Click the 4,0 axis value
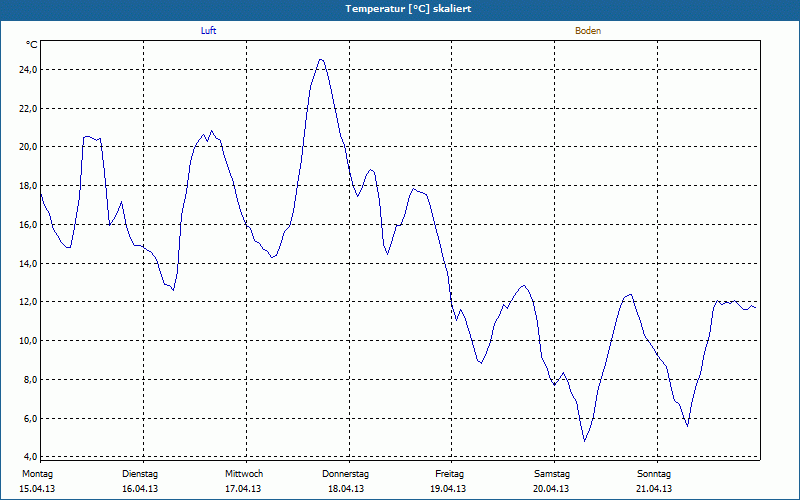800x500 pixels. tap(30, 456)
